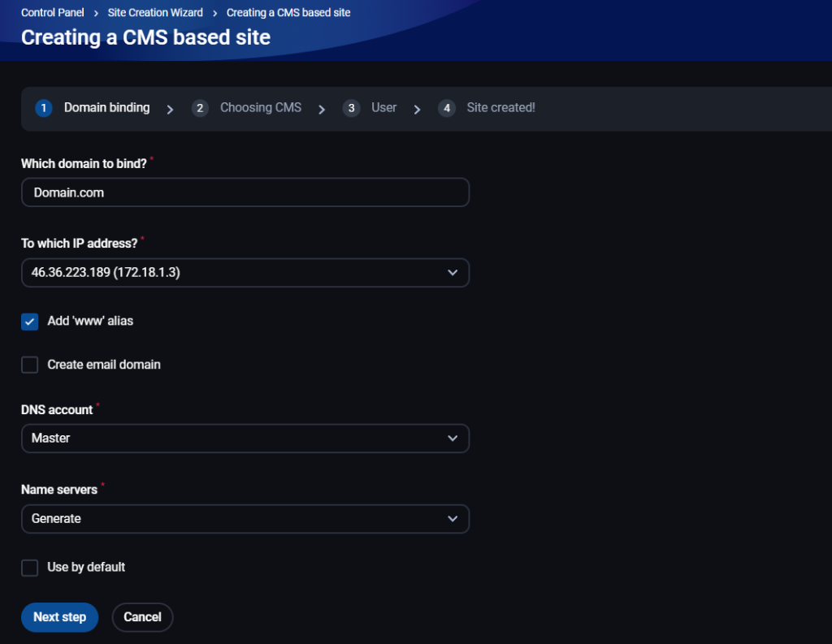
Task: Click the chevron after User step
Action: click(417, 110)
